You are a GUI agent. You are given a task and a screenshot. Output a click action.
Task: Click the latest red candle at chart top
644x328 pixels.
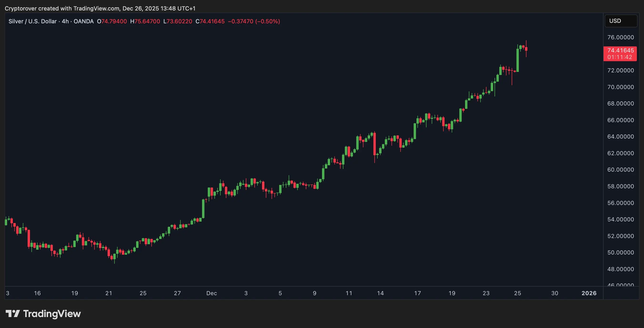click(526, 49)
